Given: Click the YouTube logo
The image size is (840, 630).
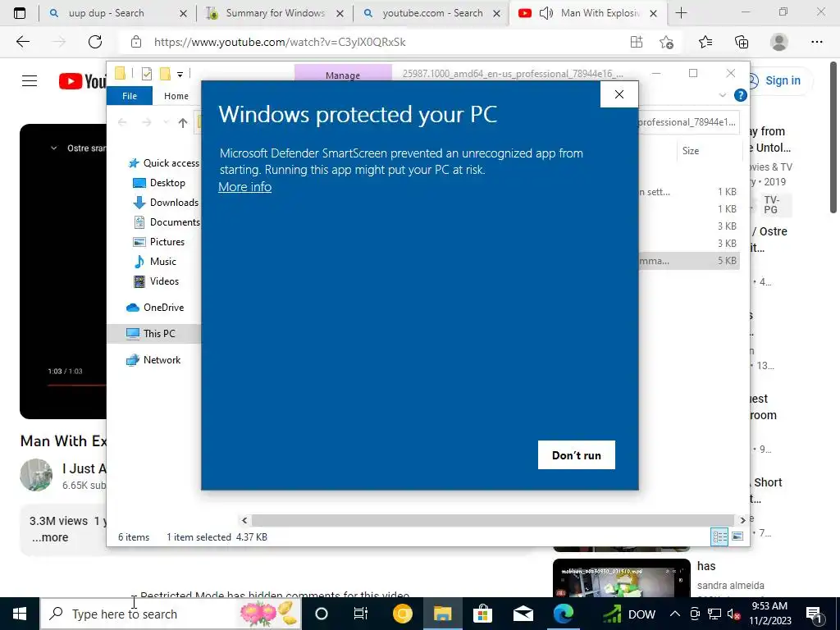Looking at the screenshot, I should click(83, 81).
